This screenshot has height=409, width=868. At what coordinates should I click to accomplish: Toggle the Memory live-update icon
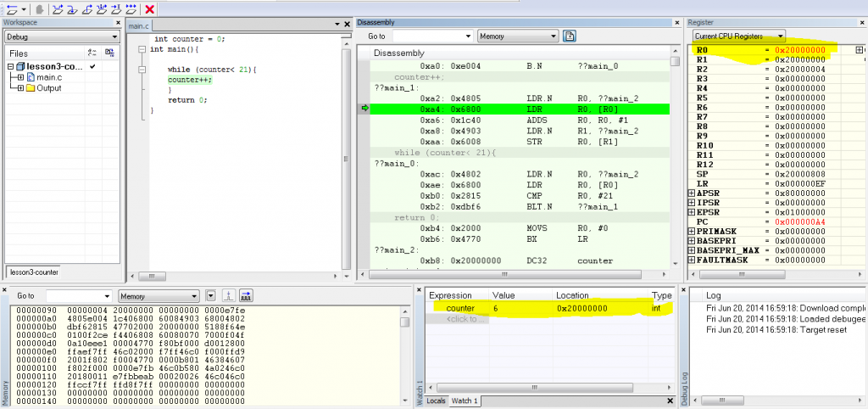coord(247,296)
